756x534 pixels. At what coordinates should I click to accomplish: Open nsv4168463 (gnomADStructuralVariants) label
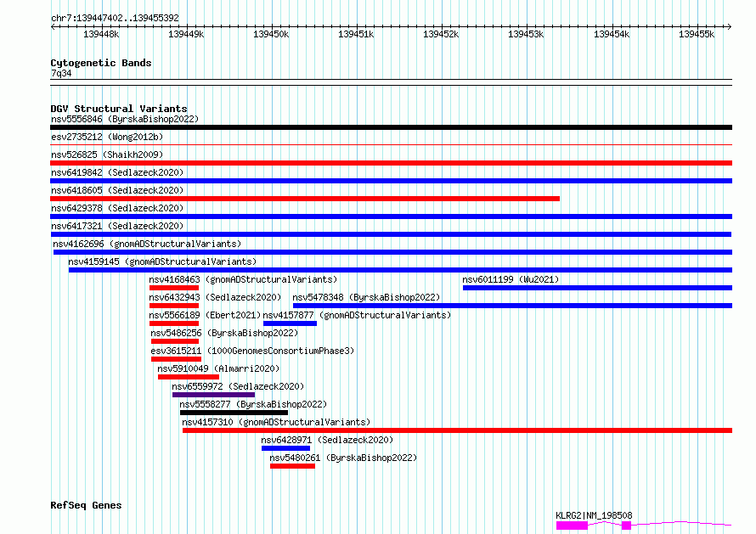tap(243, 279)
